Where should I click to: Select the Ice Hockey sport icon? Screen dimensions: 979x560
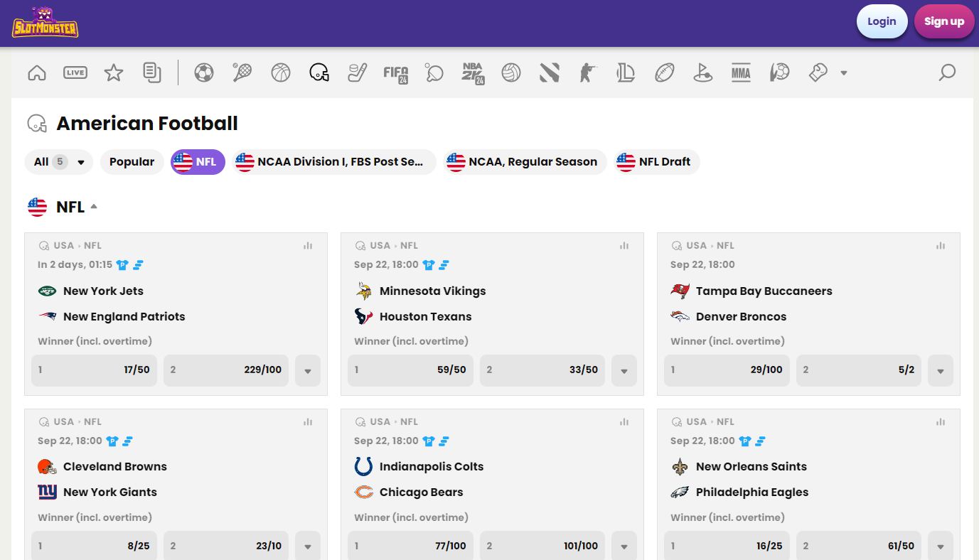click(x=357, y=72)
